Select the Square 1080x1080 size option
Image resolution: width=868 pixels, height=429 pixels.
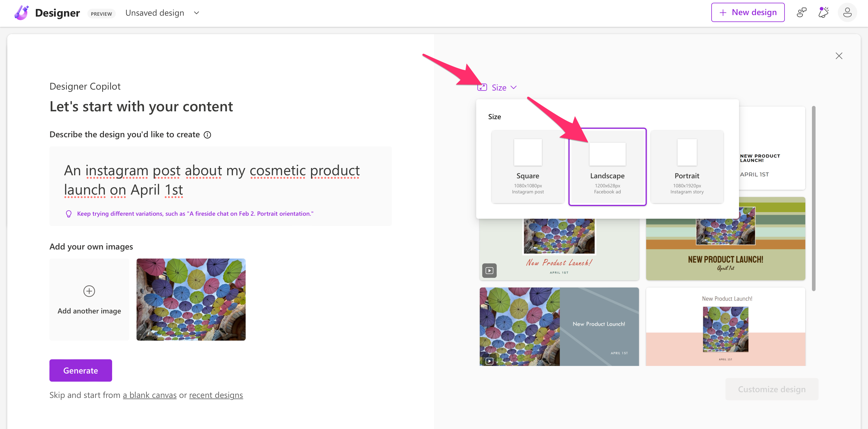528,167
